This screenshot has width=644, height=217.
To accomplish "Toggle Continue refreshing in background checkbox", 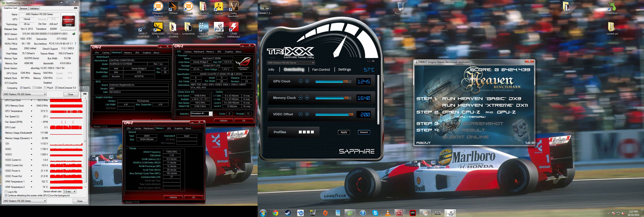I will coord(6,196).
